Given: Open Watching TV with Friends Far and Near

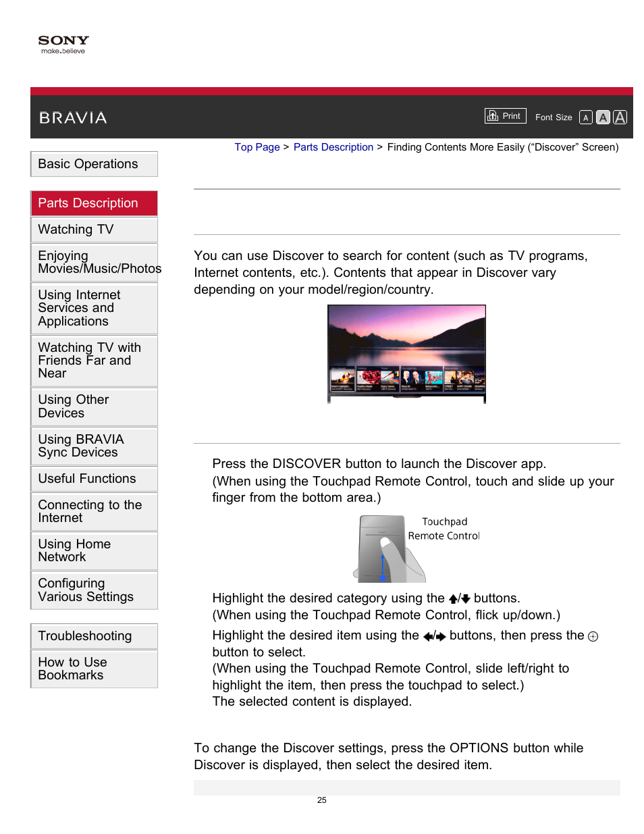Looking at the screenshot, I should [95, 361].
